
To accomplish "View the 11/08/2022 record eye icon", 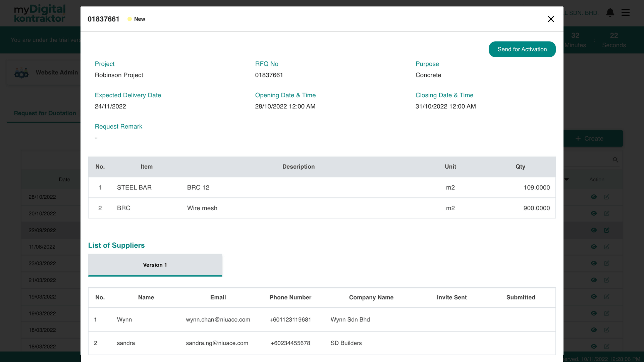I will (x=594, y=247).
